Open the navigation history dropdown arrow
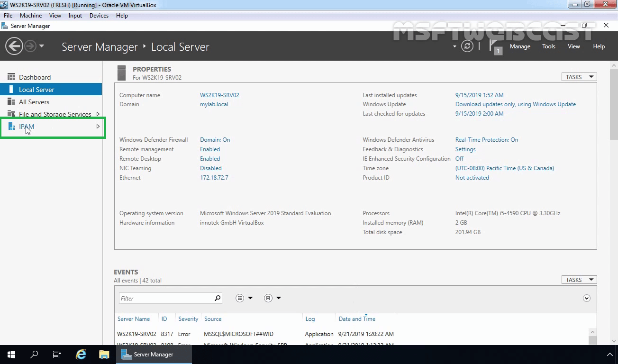The height and width of the screenshot is (364, 618). click(x=42, y=46)
